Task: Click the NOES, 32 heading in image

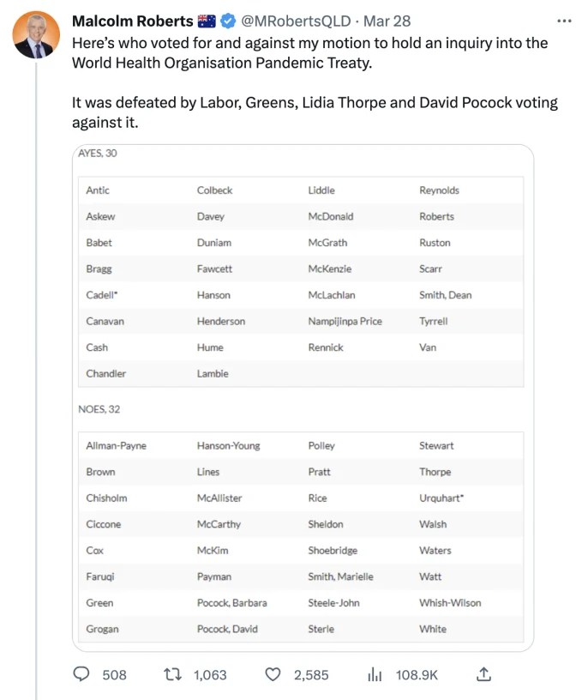Action: (99, 409)
